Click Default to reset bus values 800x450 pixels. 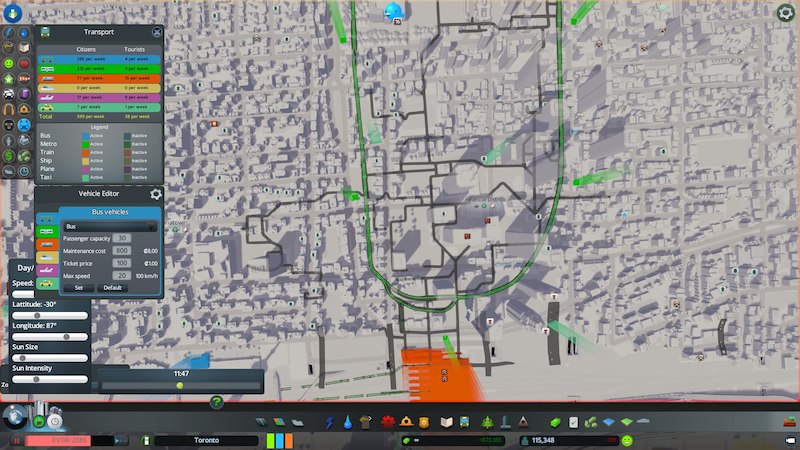pos(115,287)
